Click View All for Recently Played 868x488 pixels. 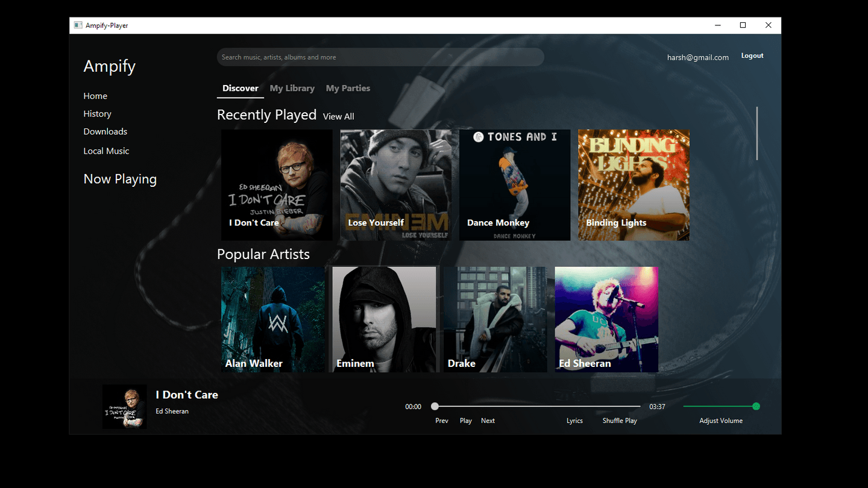339,116
